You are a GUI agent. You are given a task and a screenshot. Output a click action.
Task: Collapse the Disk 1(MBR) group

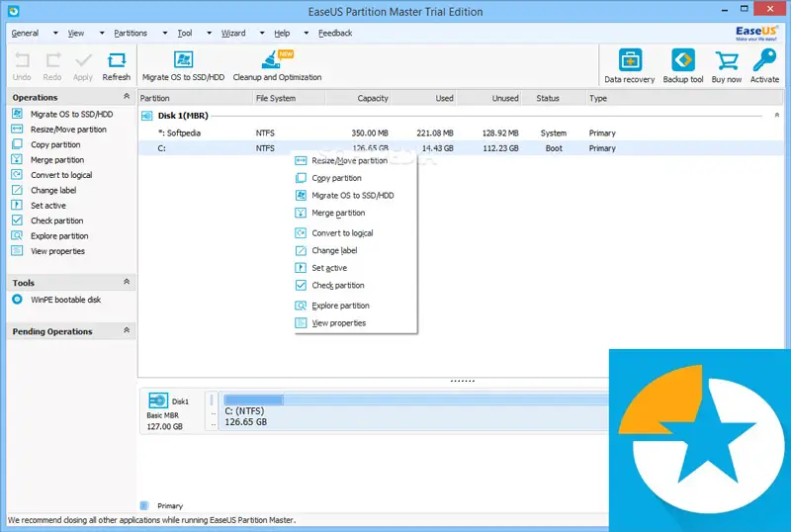777,115
